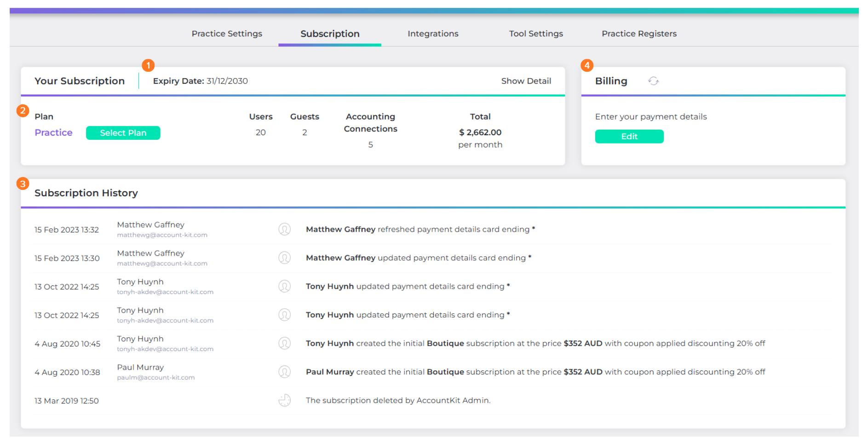This screenshot has width=868, height=445.
Task: Click the Your Subscription heading
Action: click(80, 81)
